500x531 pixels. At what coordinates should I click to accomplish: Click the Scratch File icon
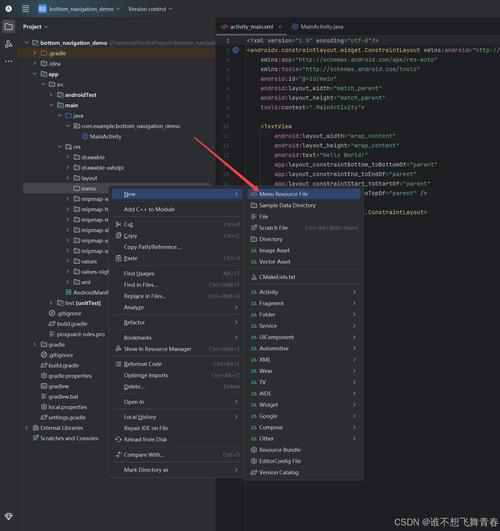pyautogui.click(x=254, y=228)
